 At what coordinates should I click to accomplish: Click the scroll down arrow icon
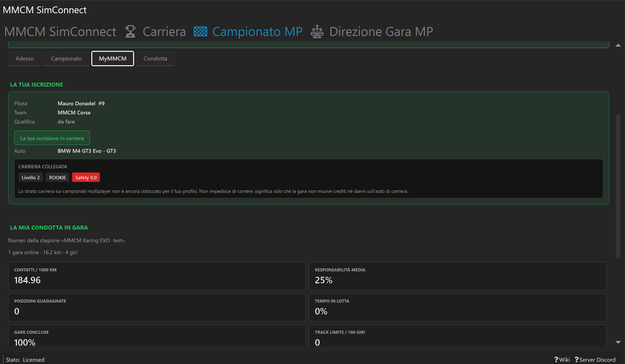pyautogui.click(x=618, y=342)
